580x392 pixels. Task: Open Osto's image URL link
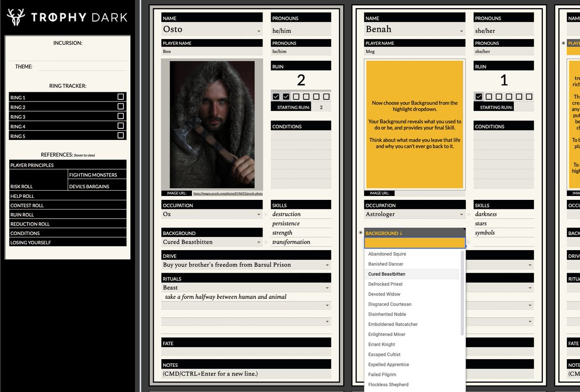pos(228,193)
